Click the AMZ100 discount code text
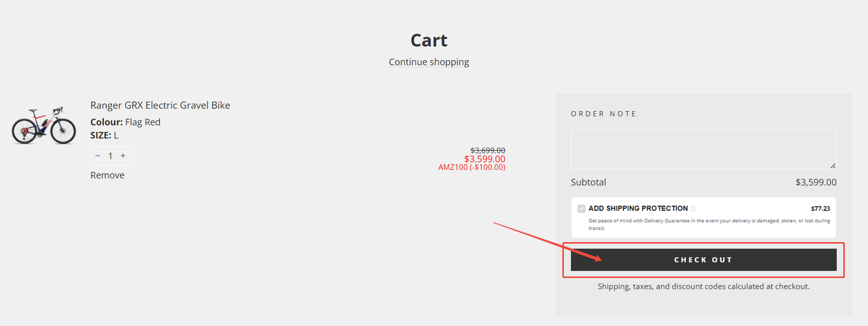Screen dimensions: 868x326 [471, 167]
